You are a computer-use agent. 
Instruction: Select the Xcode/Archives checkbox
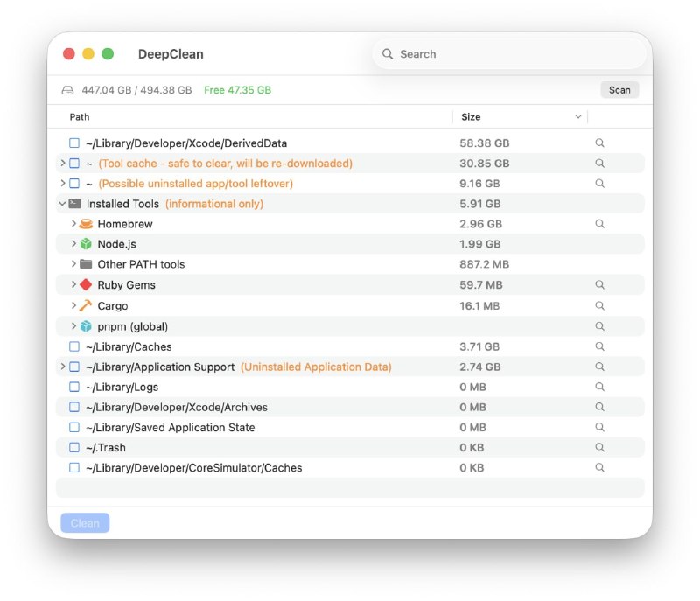74,407
